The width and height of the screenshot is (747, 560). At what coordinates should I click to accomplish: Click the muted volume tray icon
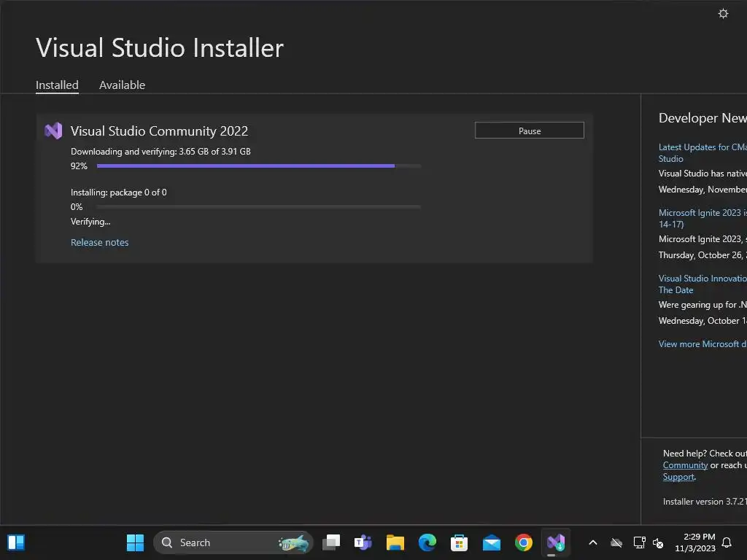coord(658,542)
